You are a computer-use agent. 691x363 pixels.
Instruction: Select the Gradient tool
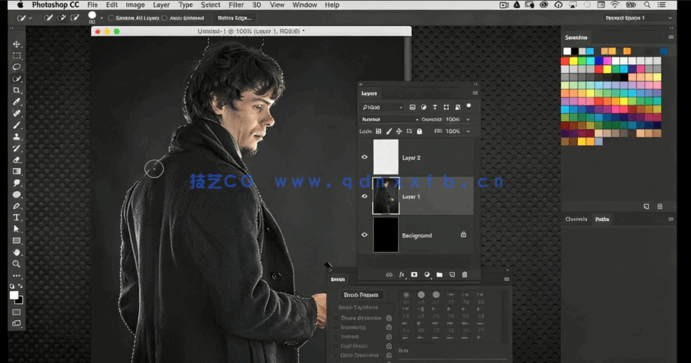click(16, 171)
